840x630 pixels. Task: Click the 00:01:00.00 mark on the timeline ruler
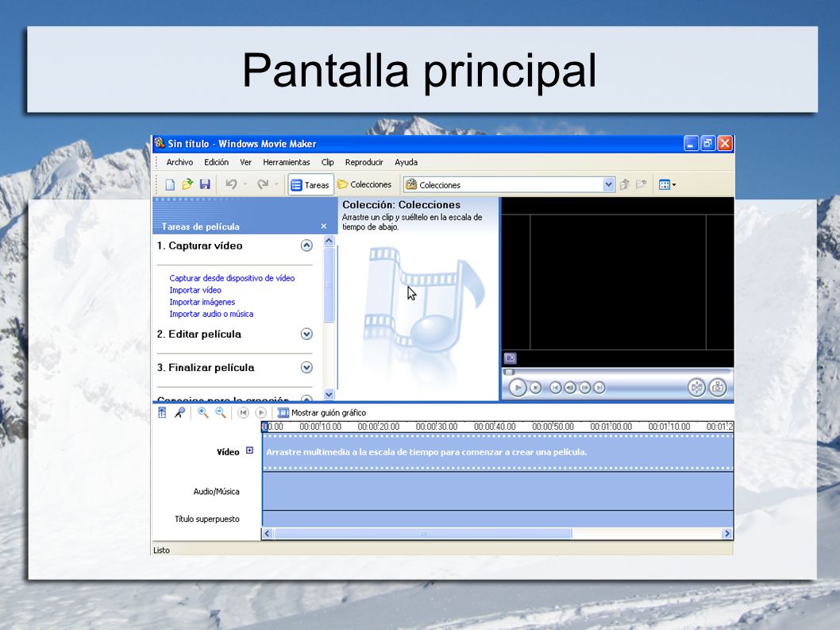tap(611, 427)
